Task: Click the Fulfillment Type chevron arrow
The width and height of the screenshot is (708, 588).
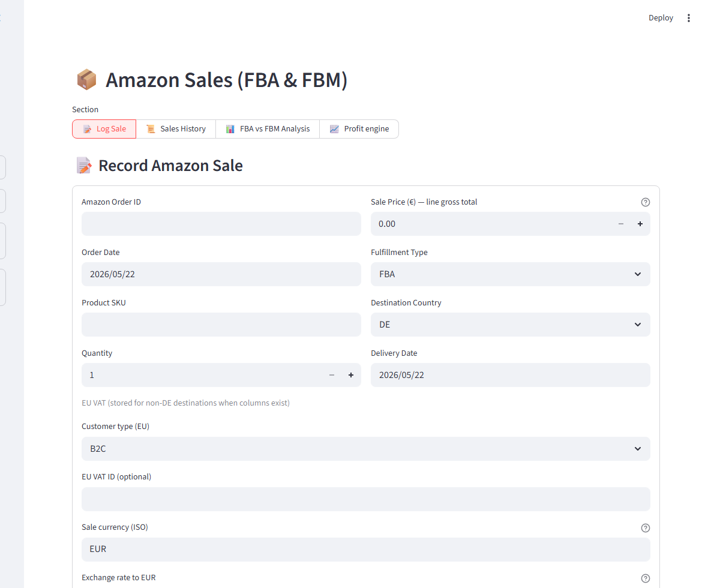Action: pyautogui.click(x=638, y=274)
